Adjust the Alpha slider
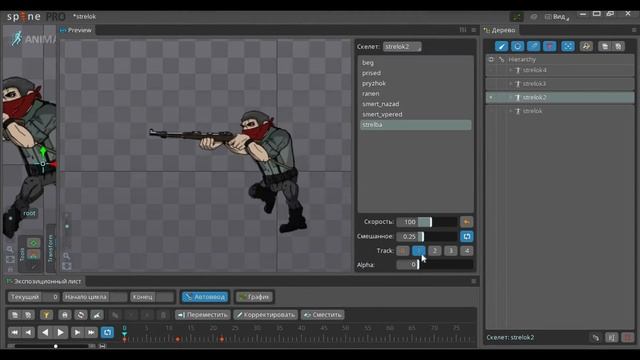Screen dimensions: 640x360 [x=434, y=265]
